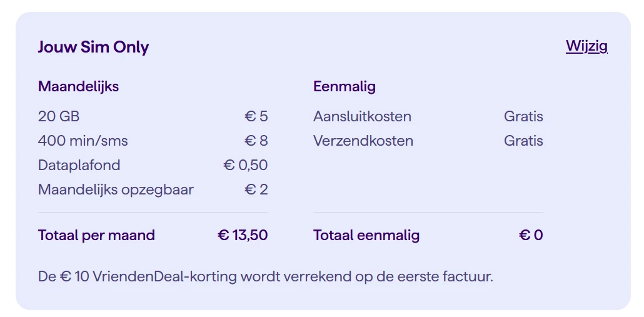The width and height of the screenshot is (644, 317).
Task: Click the 'Totaal eenmalig' label
Action: pos(366,235)
